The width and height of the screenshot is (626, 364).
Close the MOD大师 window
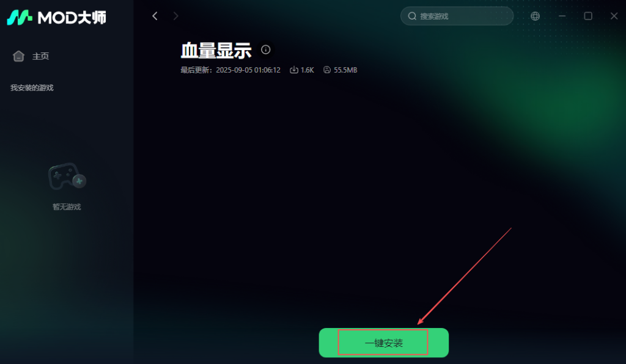pos(614,16)
